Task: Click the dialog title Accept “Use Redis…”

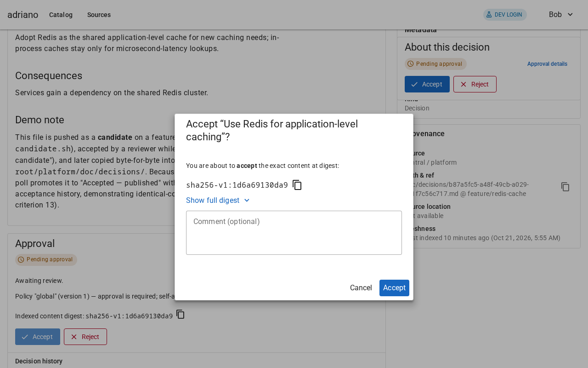Action: point(272,130)
